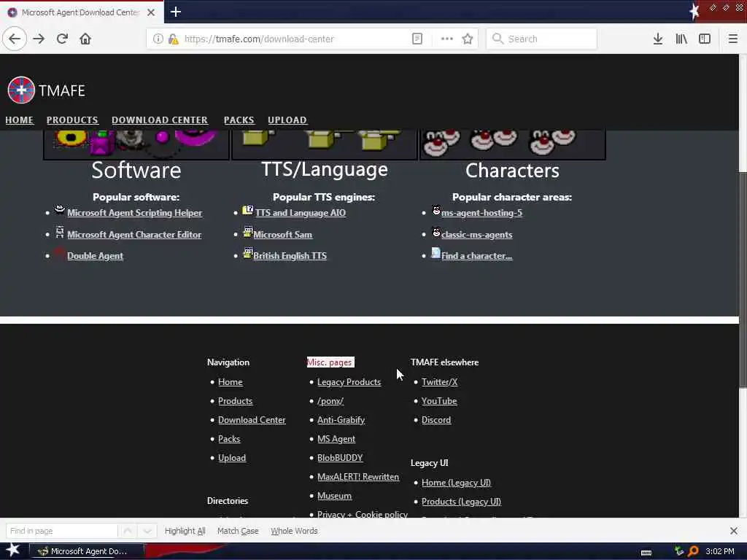Open a new tab with plus button
Screen dimensions: 747x560
pos(175,12)
